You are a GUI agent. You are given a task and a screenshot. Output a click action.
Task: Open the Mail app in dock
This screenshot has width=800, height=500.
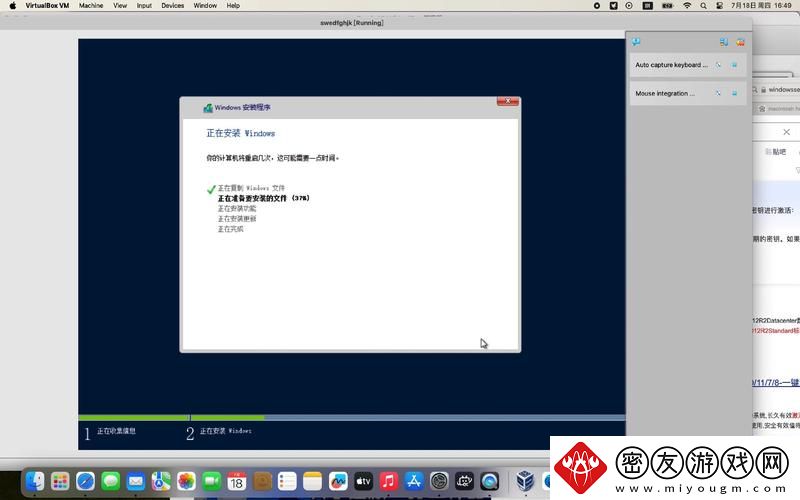point(136,481)
